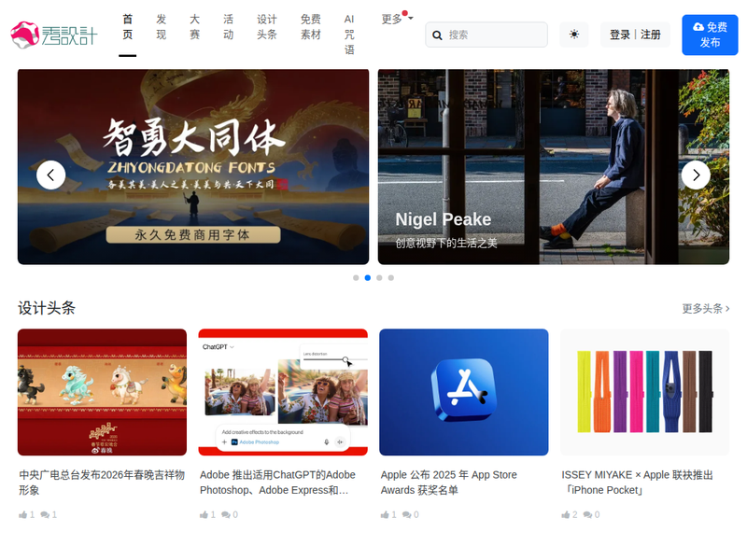This screenshot has width=747, height=560.
Task: Click thumbs-up icon under ISSEY MIYAKE article
Action: point(566,514)
